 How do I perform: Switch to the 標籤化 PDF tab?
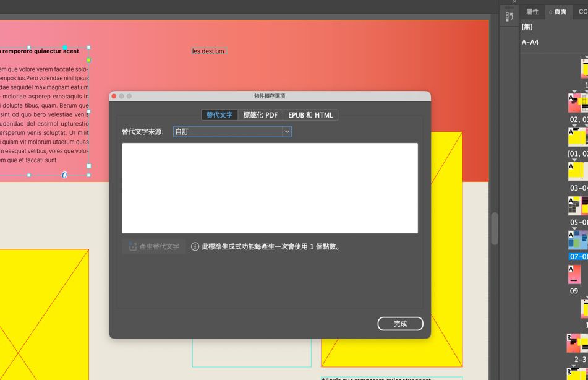(260, 115)
